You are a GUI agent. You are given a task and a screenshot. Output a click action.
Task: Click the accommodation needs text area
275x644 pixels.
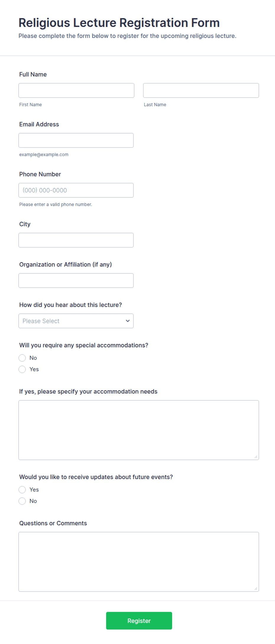click(139, 430)
